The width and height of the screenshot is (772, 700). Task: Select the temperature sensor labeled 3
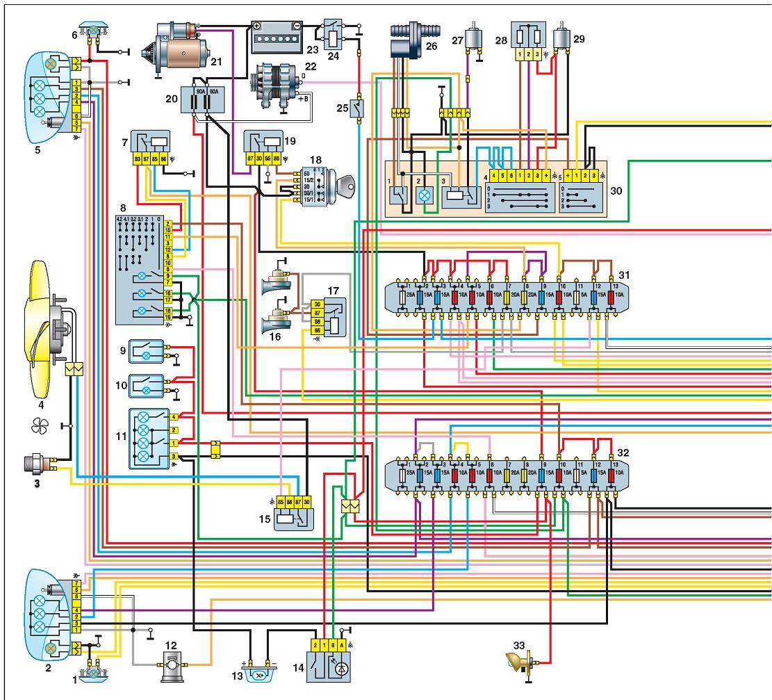point(40,464)
